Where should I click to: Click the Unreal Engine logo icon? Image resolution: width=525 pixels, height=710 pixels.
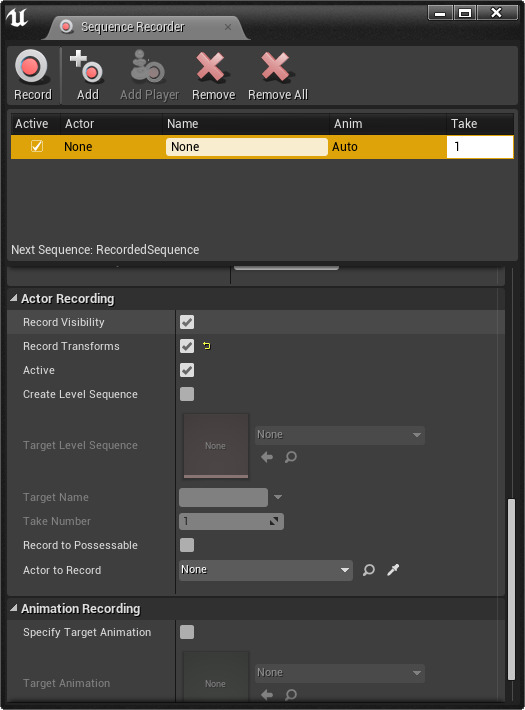(17, 19)
